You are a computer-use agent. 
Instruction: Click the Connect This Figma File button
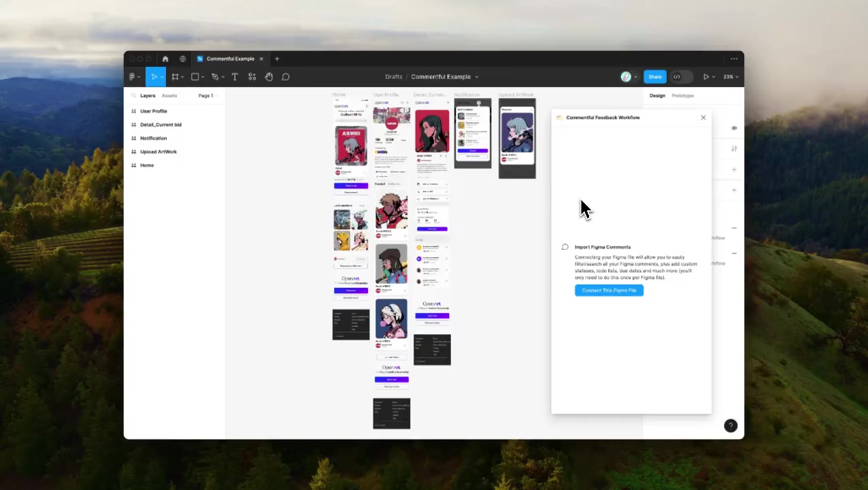tap(609, 291)
